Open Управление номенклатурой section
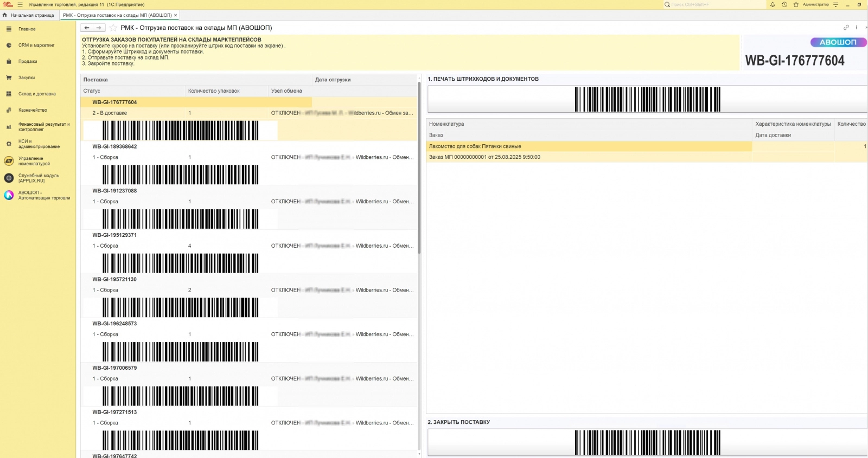868x458 pixels. click(34, 161)
